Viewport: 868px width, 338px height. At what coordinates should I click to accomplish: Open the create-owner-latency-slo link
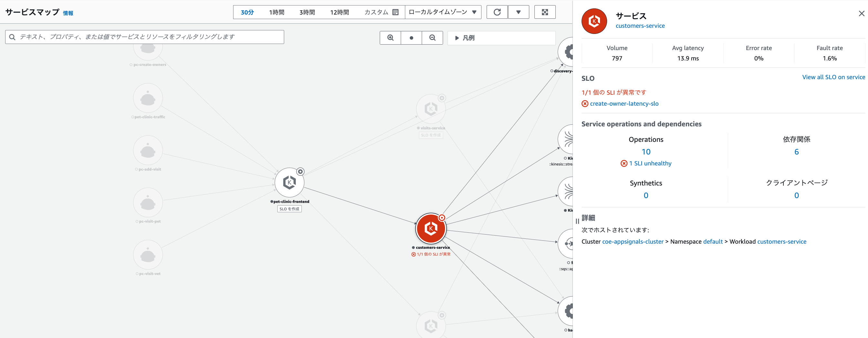(x=624, y=103)
